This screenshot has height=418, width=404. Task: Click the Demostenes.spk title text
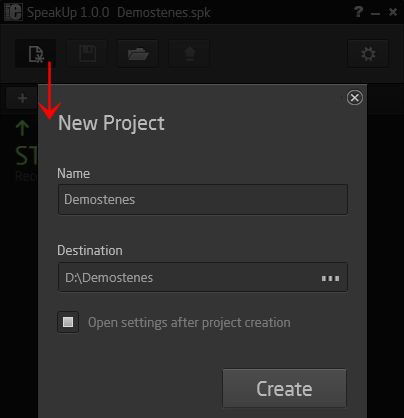(x=164, y=13)
